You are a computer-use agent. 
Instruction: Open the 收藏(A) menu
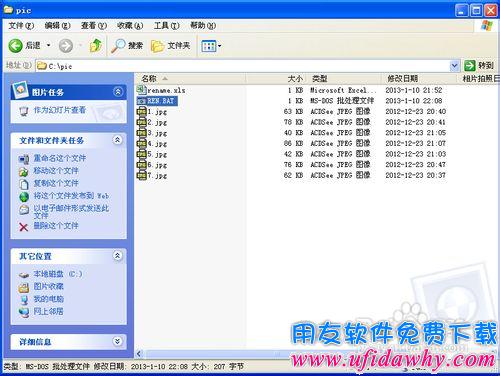[130, 26]
